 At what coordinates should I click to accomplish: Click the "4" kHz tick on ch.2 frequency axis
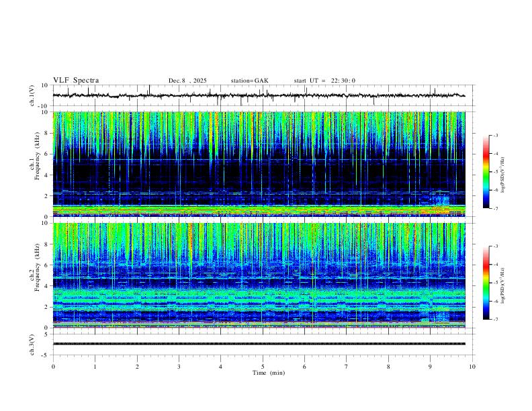(x=46, y=286)
